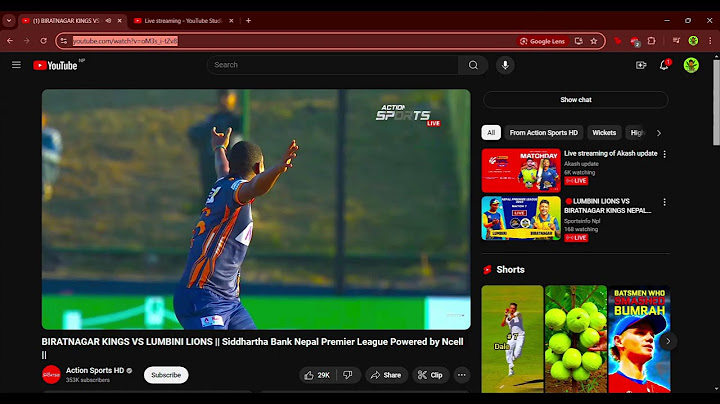Click the search magnifier button
Viewport: 720px width, 404px height.
point(473,65)
